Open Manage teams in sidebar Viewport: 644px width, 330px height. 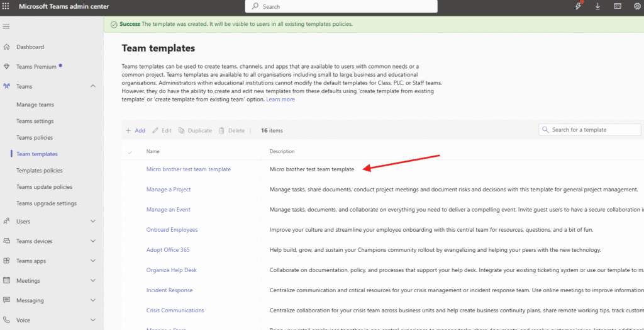tap(35, 105)
